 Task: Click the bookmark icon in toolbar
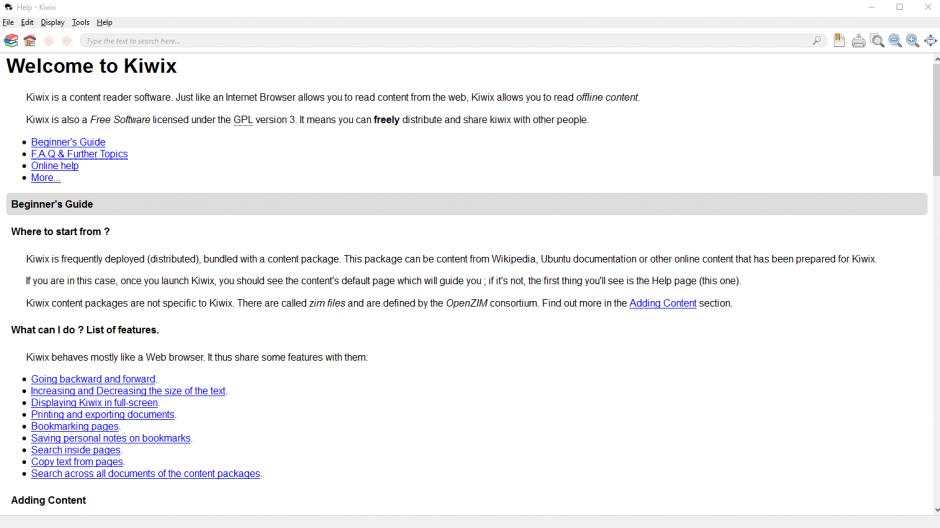[839, 41]
